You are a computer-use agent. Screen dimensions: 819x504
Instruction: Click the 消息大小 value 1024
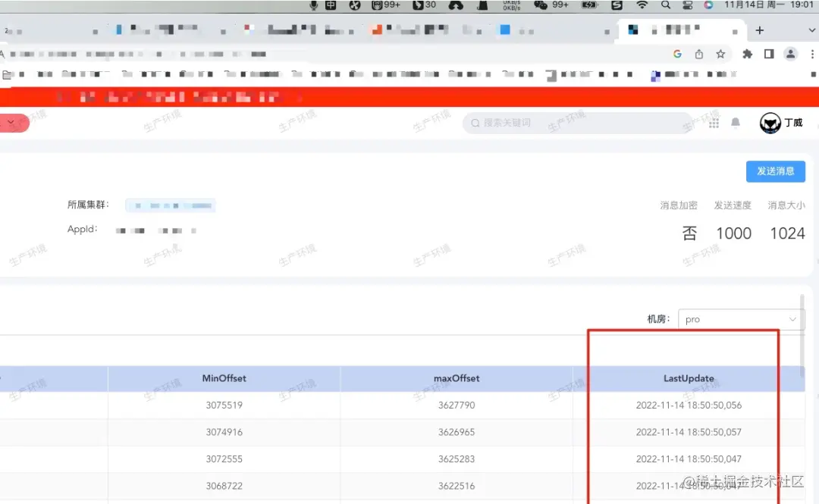point(787,233)
